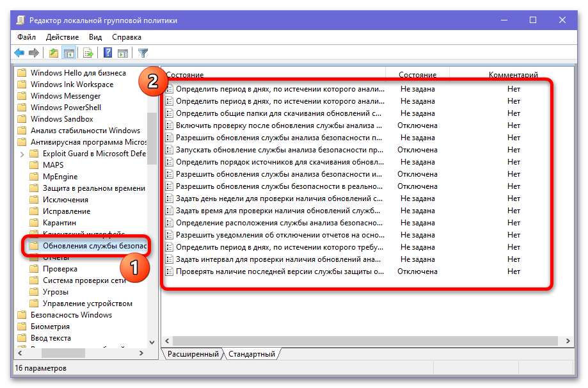Click tree pane horizontal scroll left arrow
588x388 pixels.
tap(20, 353)
